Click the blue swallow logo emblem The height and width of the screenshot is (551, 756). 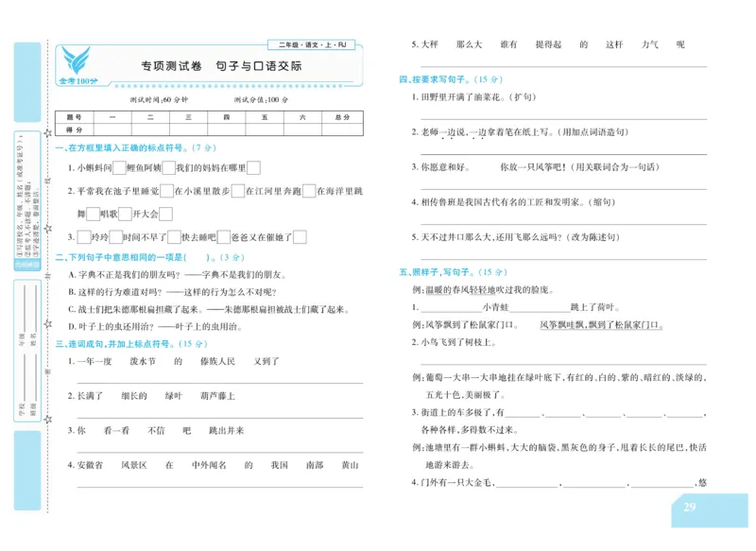[x=76, y=61]
